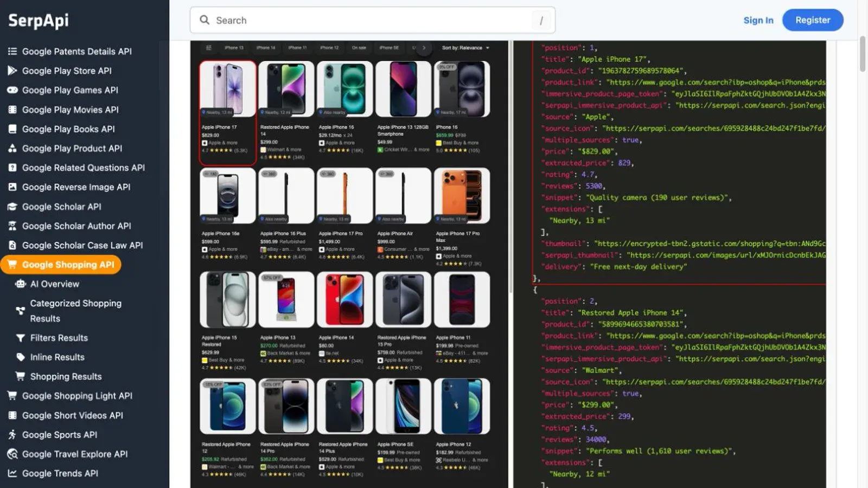Screen dimensions: 868x488
Task: Select the iPhone 11 filter chip
Action: (297, 48)
